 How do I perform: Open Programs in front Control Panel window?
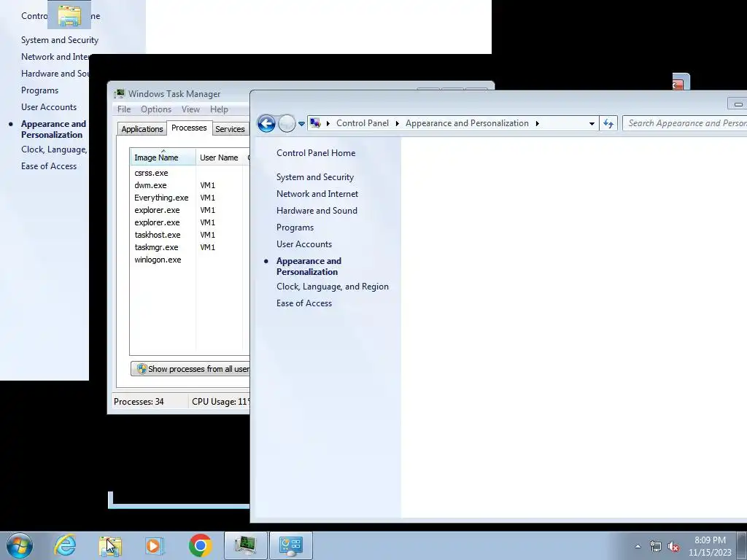(x=295, y=227)
